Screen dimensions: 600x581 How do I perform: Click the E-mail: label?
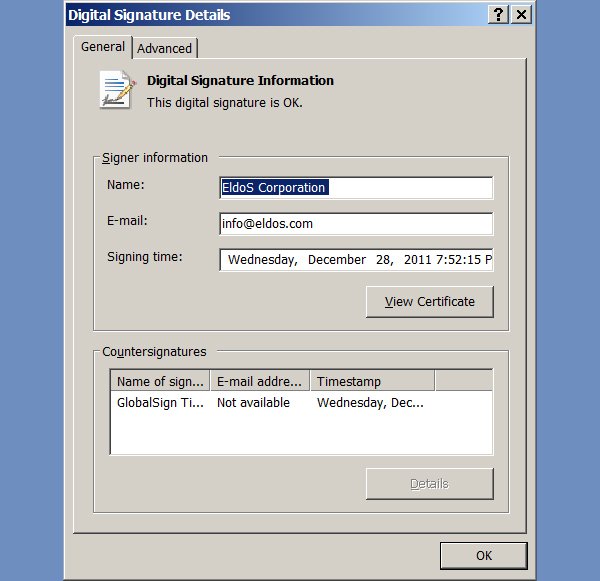(127, 221)
